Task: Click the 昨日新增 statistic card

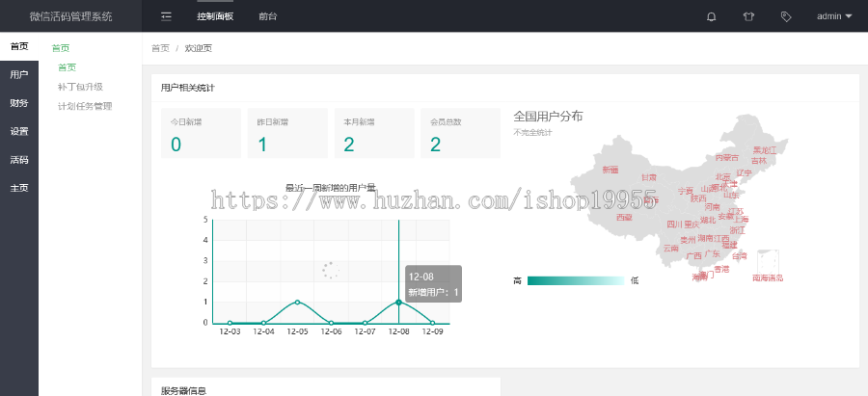Action: [x=287, y=133]
